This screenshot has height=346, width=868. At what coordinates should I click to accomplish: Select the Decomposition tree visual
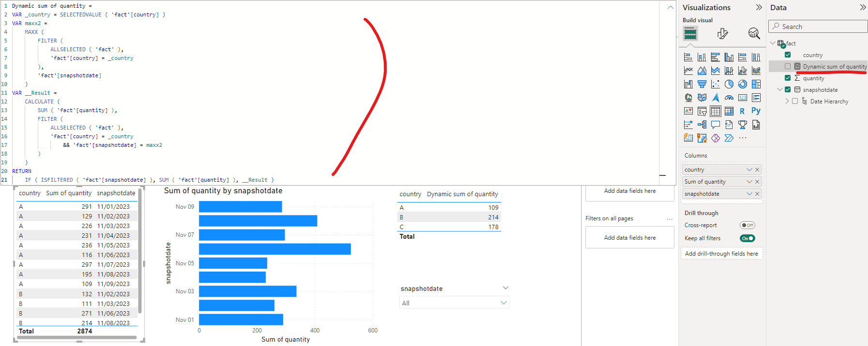(x=702, y=125)
